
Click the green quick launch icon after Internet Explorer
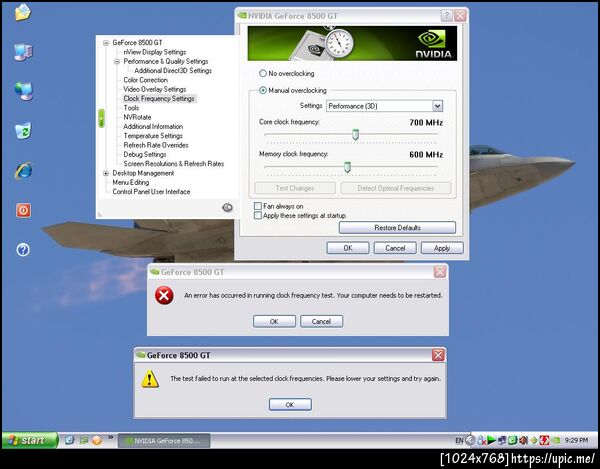coord(83,440)
